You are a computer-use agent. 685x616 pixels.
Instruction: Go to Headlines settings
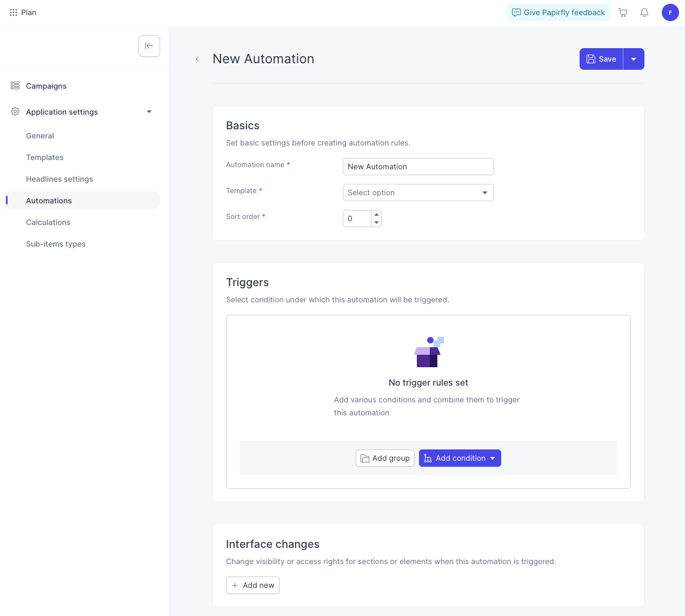pos(59,179)
